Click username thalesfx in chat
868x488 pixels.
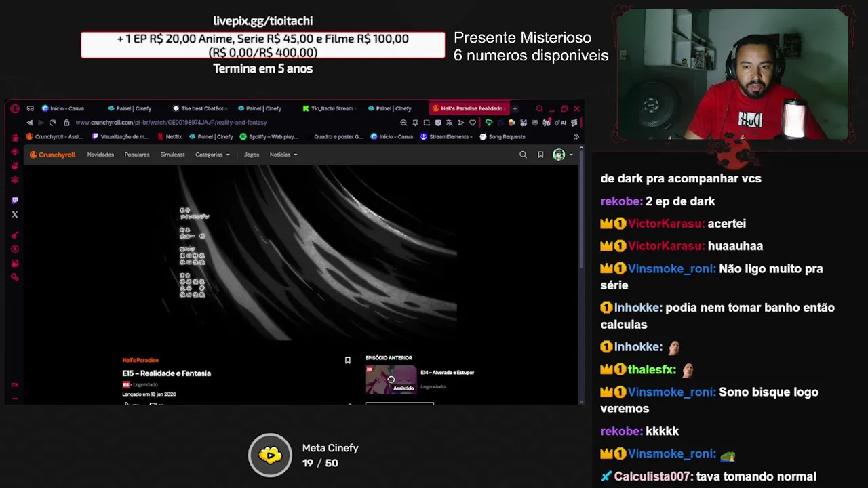coord(652,369)
